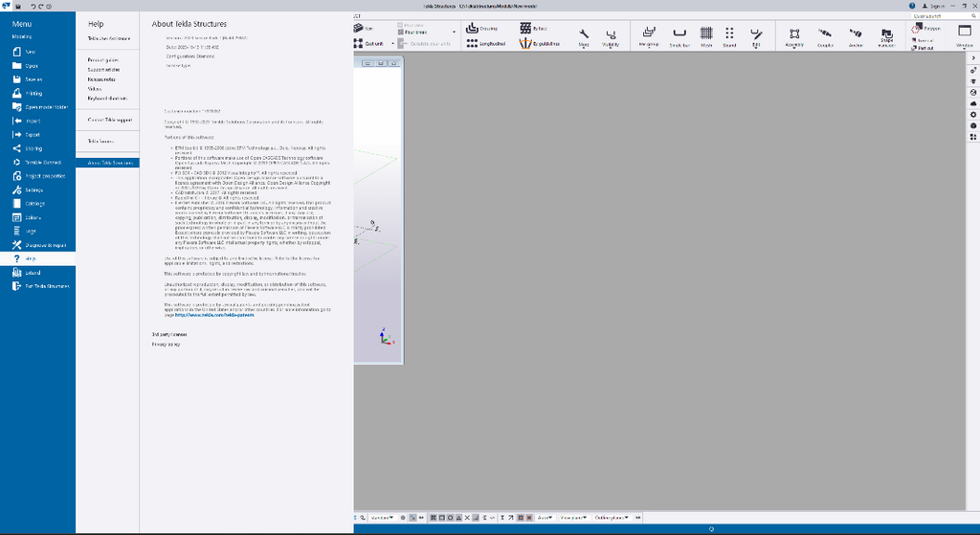Open Product guides link

(x=103, y=60)
